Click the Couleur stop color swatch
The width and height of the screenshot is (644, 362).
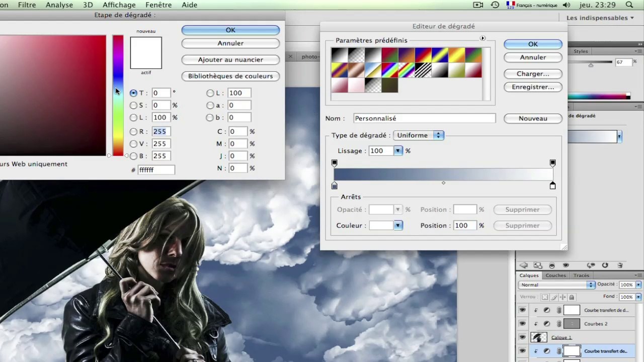coord(381,225)
